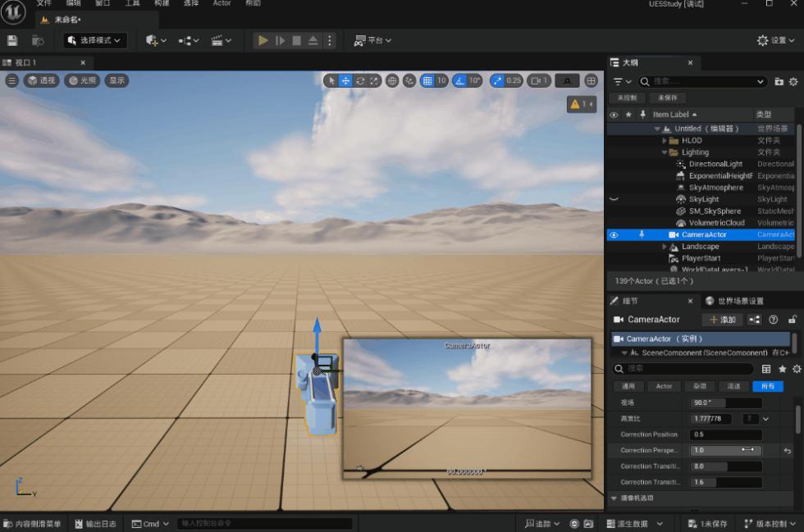This screenshot has height=532, width=804.
Task: Click the 视场 field-of-view slider
Action: (x=725, y=402)
